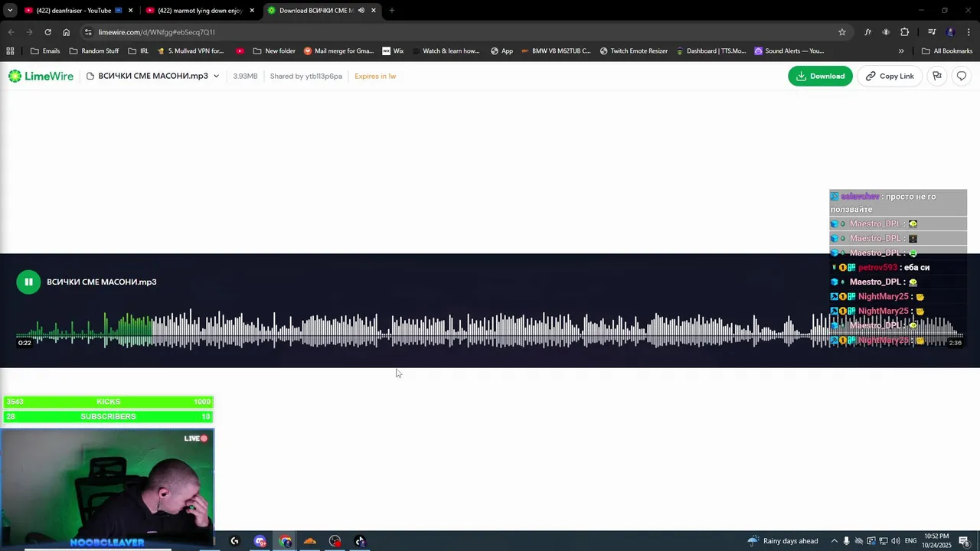Open the Twitch Emote Resizer bookmark
The height and width of the screenshot is (551, 980).
coord(634,51)
